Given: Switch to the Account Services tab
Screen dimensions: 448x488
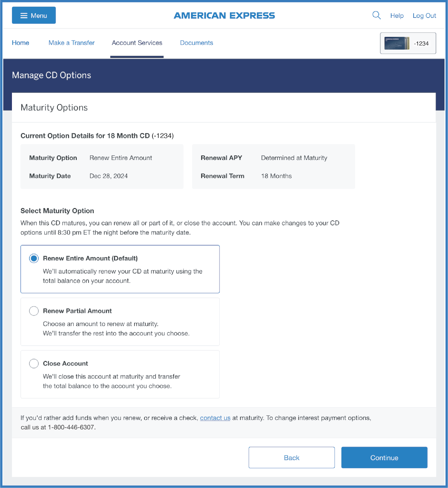Looking at the screenshot, I should coord(137,43).
